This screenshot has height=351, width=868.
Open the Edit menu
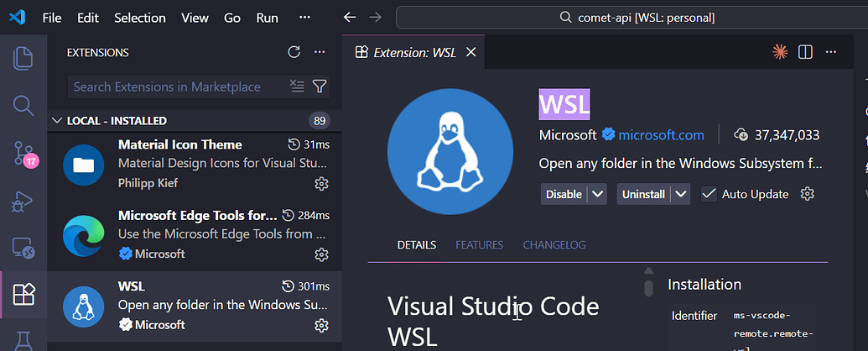tap(88, 18)
